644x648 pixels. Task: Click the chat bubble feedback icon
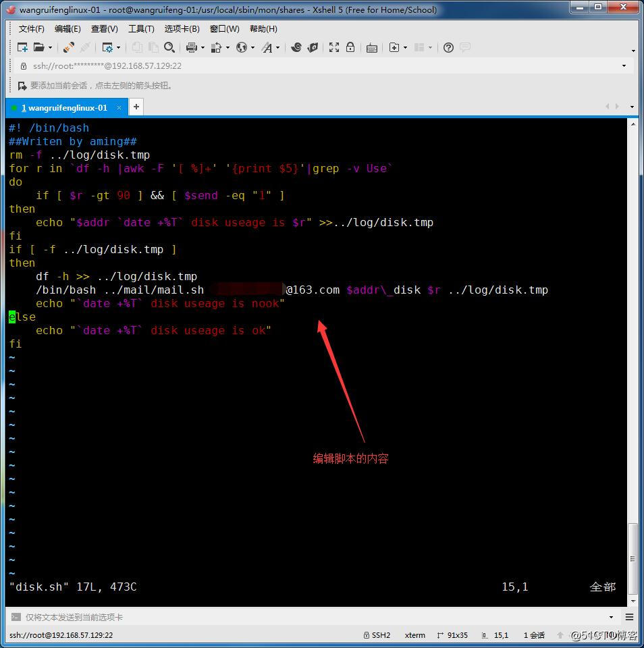(465, 47)
